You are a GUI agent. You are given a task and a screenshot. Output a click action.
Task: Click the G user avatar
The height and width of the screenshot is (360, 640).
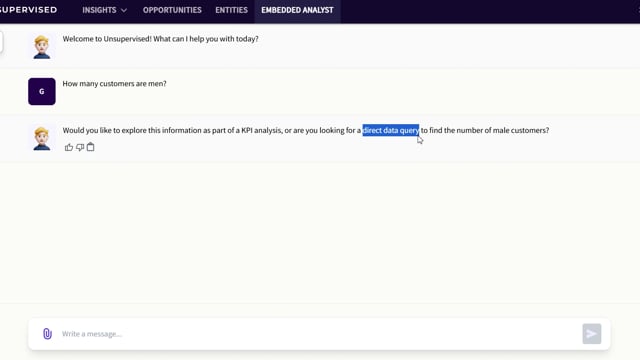42,91
